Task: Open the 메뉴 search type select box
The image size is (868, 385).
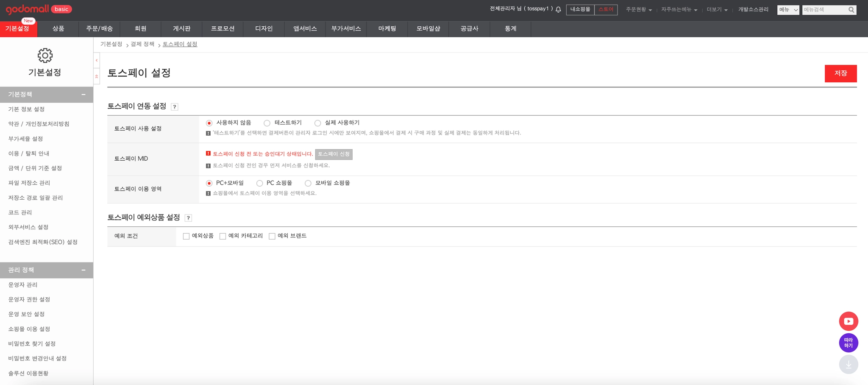Action: click(x=788, y=10)
